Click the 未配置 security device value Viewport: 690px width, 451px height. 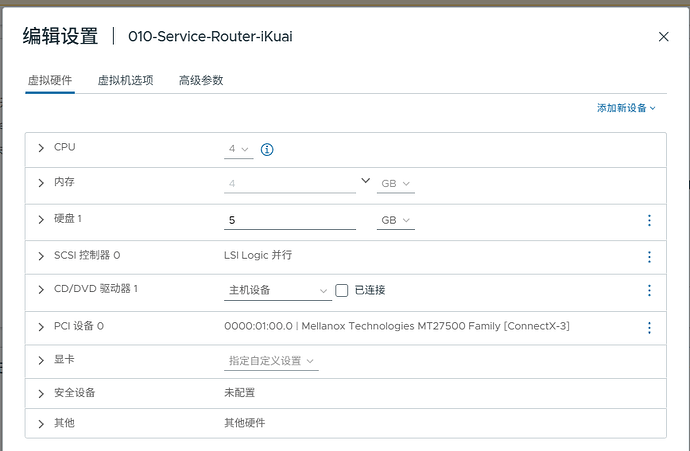point(239,392)
